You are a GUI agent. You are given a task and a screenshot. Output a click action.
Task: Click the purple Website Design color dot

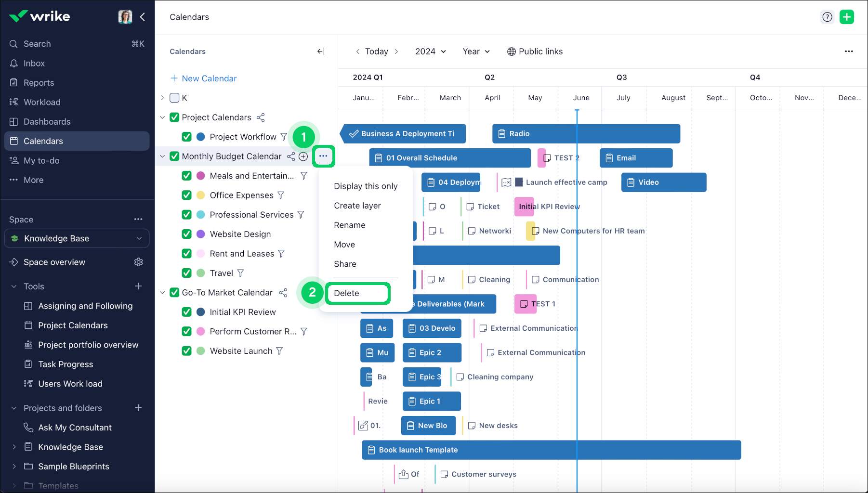click(201, 234)
